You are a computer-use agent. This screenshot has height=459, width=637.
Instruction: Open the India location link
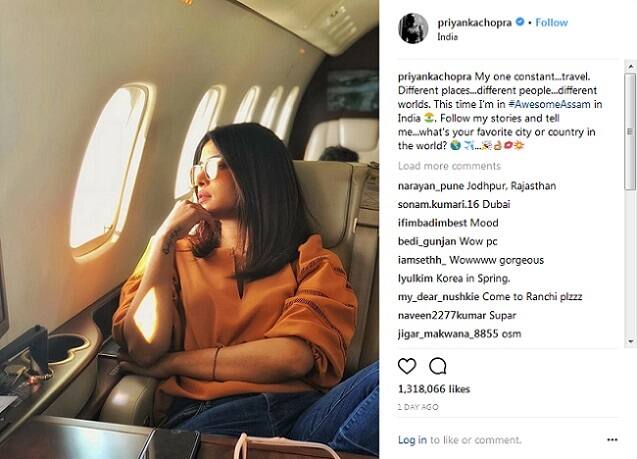pyautogui.click(x=447, y=37)
